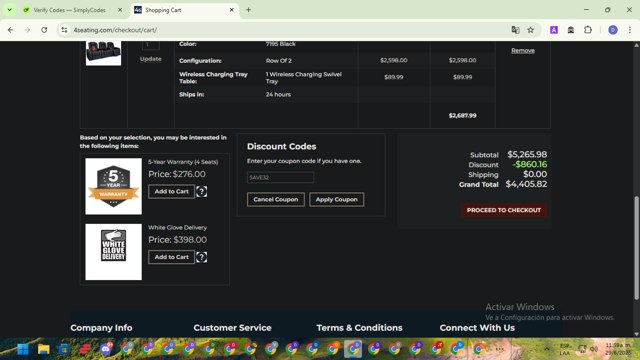Click the Customer Service footer heading
Screen dimensions: 640x360
pyautogui.click(x=232, y=328)
